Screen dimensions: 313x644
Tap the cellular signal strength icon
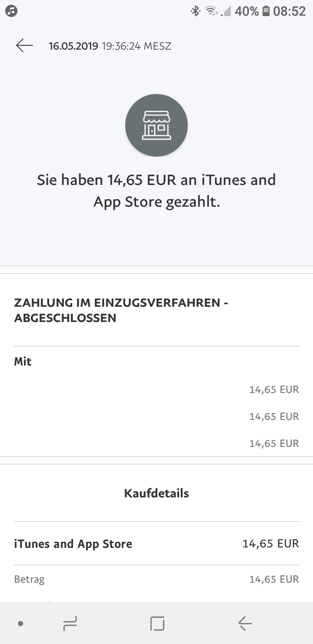tap(226, 12)
